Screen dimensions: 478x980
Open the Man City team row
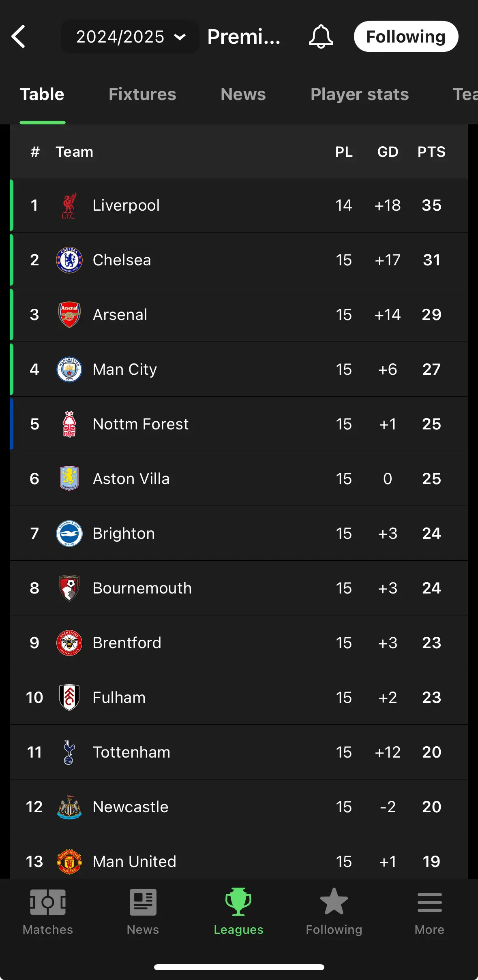(239, 369)
